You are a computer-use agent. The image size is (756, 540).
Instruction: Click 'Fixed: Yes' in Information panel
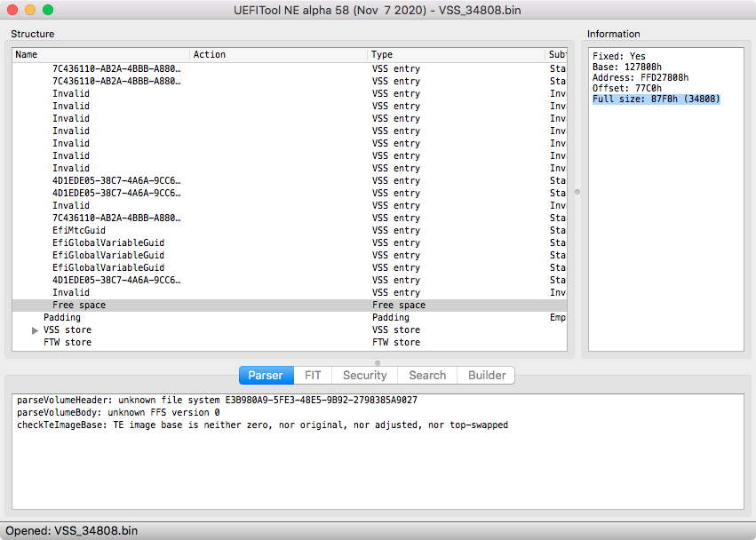pos(619,56)
